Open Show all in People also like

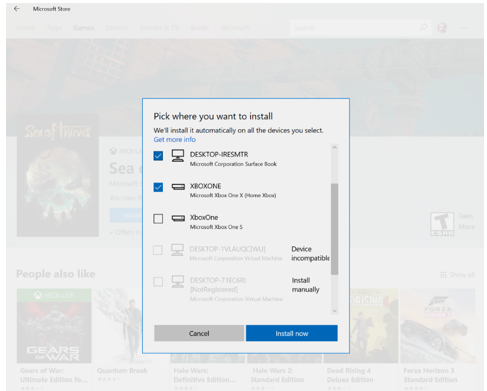[457, 275]
